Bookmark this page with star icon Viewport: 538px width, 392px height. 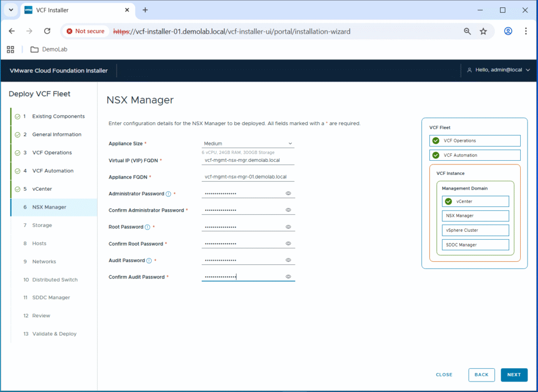click(483, 32)
